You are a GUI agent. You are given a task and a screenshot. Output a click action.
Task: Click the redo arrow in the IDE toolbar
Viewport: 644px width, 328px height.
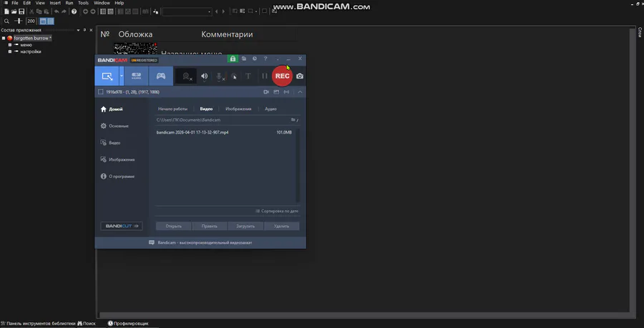point(64,11)
